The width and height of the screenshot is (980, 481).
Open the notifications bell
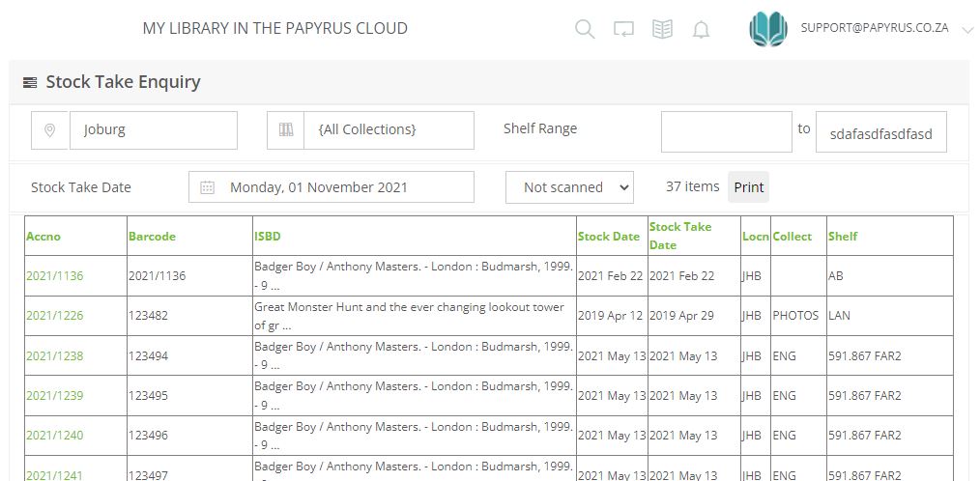701,30
